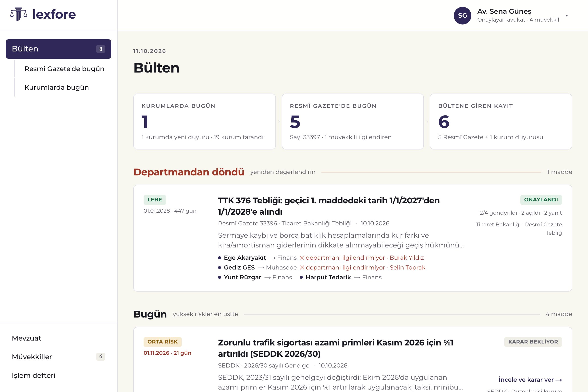Open the Kurumlarda bugün summary card

[x=205, y=122]
